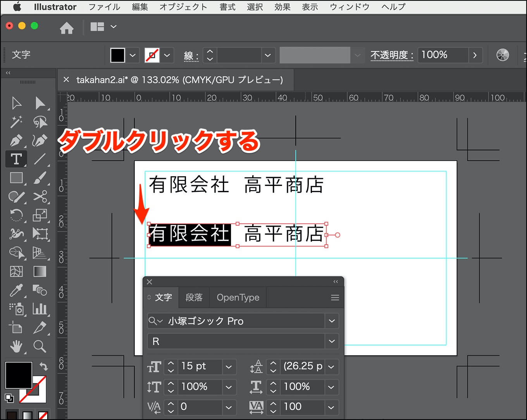
Task: Open the Apple menu
Action: (17, 7)
